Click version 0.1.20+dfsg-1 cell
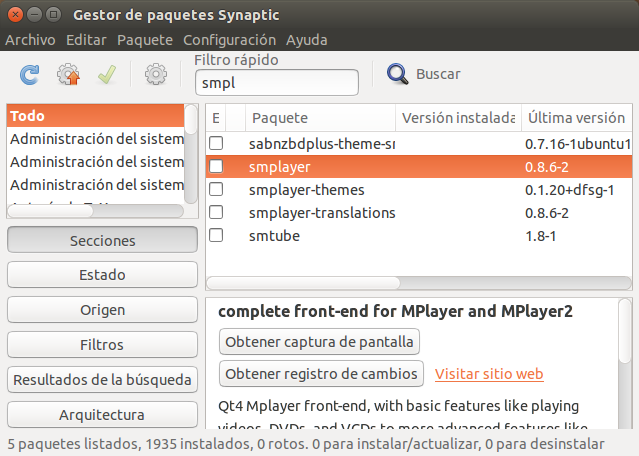 click(x=569, y=190)
